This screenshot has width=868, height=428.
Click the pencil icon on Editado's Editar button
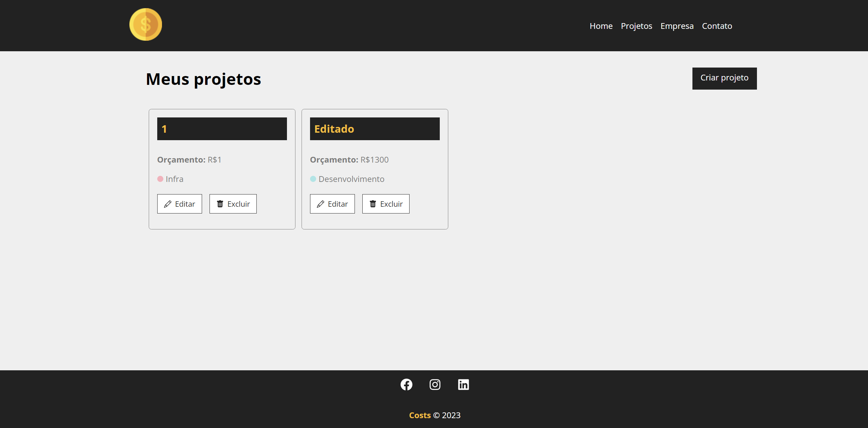click(320, 204)
